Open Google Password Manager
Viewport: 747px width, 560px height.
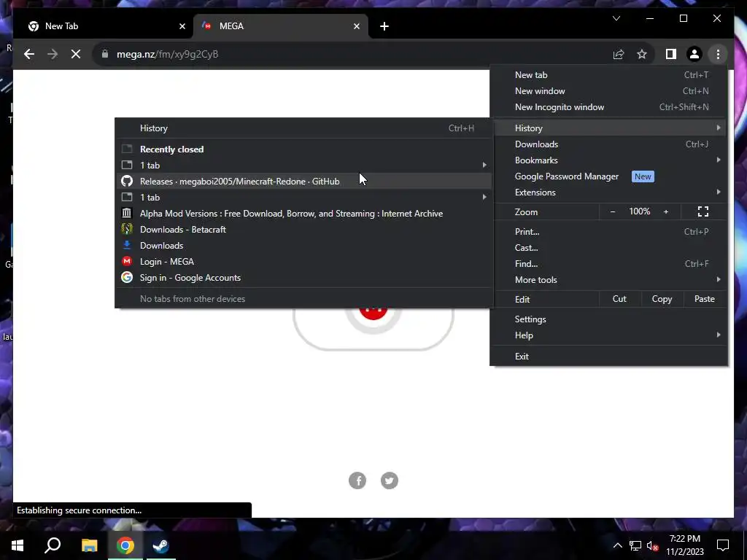[x=609, y=176]
